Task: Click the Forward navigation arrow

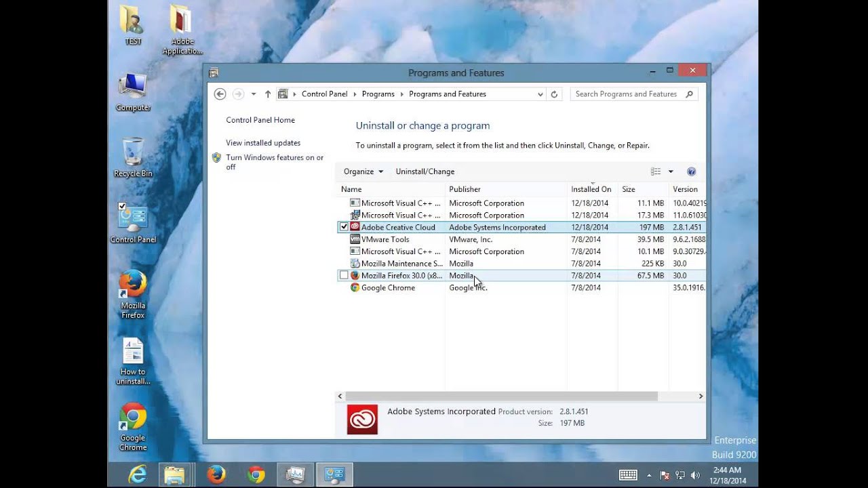Action: (238, 94)
